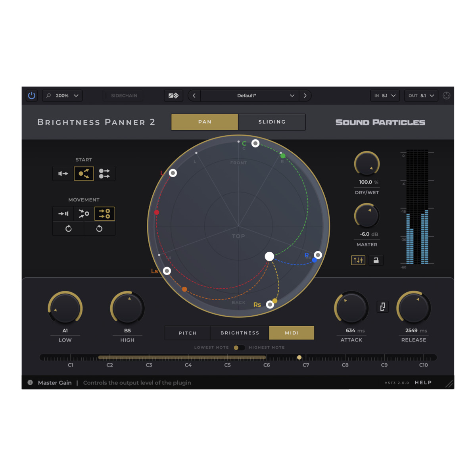Enable the SIDECHAIN button
Screen dimensions: 476x476
[123, 96]
